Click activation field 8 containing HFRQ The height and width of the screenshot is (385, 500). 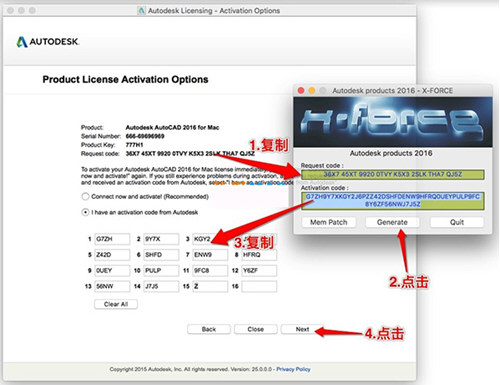point(259,255)
